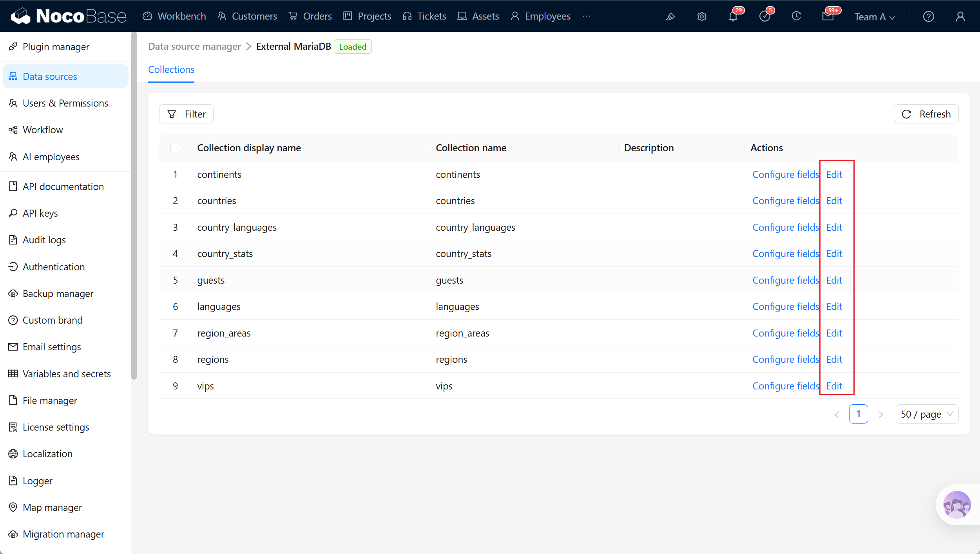Click the Refresh button

(x=926, y=114)
